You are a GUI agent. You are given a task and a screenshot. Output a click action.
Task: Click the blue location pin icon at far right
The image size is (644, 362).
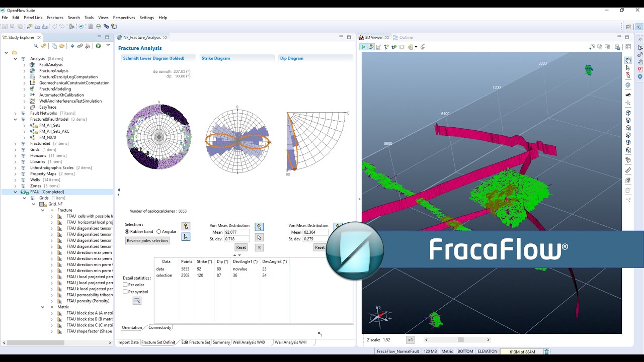pyautogui.click(x=640, y=77)
